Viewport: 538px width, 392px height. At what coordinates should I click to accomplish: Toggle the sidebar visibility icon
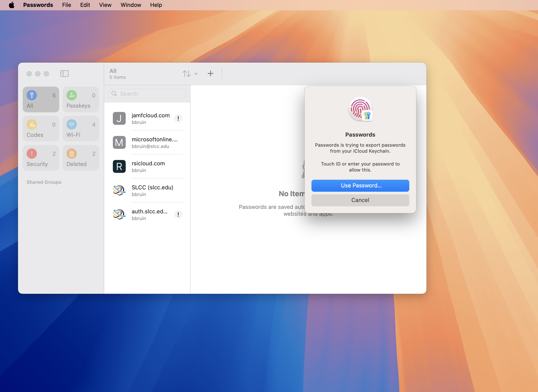[64, 74]
